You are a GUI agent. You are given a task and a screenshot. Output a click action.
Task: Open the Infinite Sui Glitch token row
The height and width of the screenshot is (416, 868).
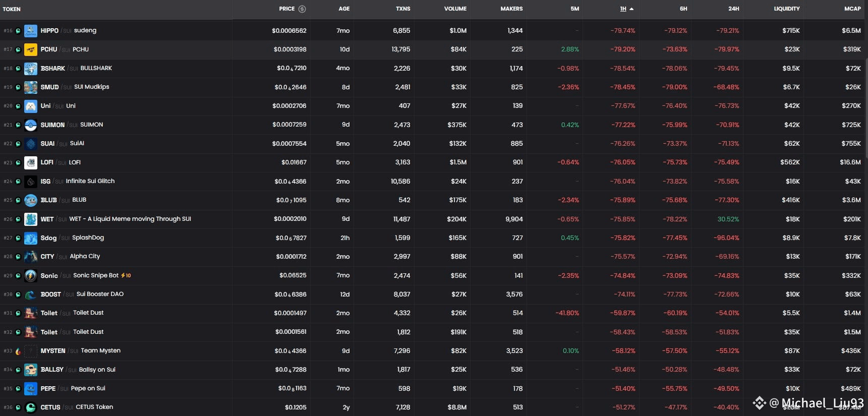tap(434, 182)
